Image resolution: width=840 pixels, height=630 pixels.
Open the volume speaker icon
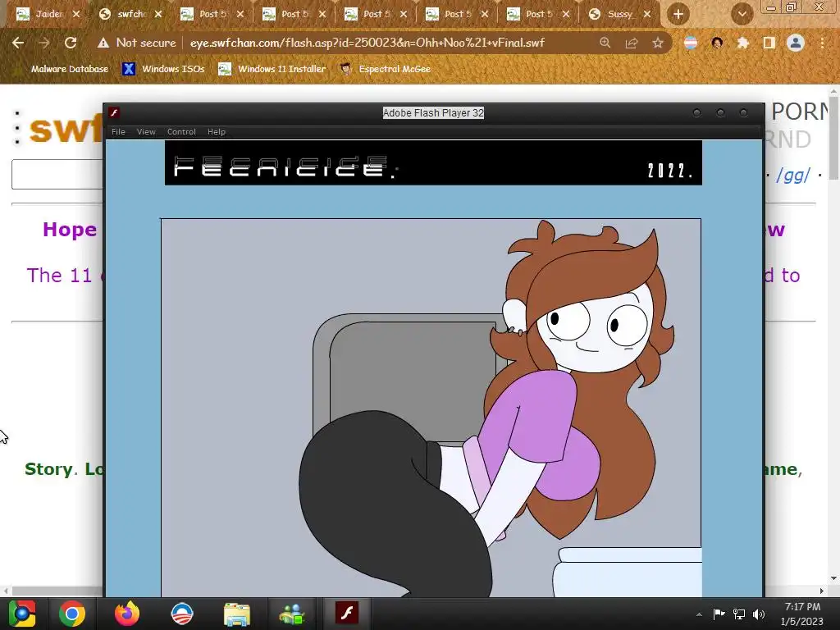(x=759, y=614)
